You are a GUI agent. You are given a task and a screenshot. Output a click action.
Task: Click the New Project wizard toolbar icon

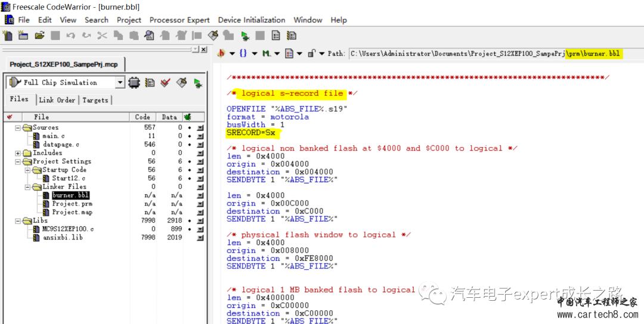pos(23,35)
